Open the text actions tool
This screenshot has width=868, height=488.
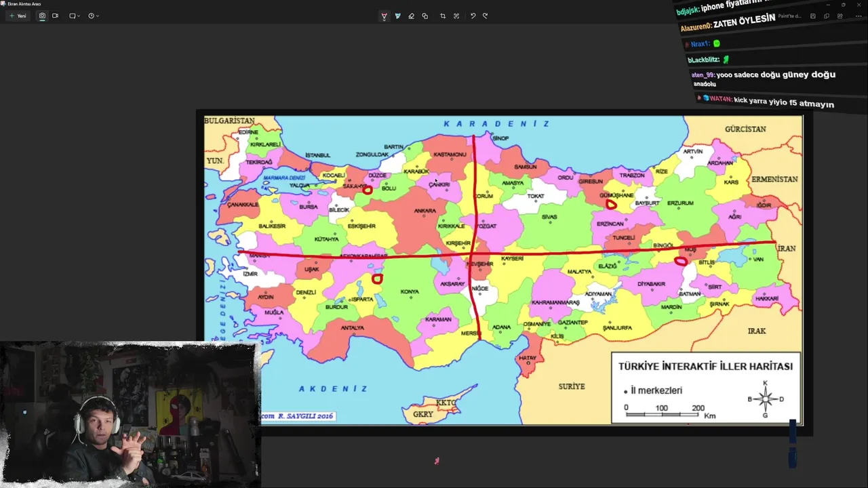coord(456,16)
